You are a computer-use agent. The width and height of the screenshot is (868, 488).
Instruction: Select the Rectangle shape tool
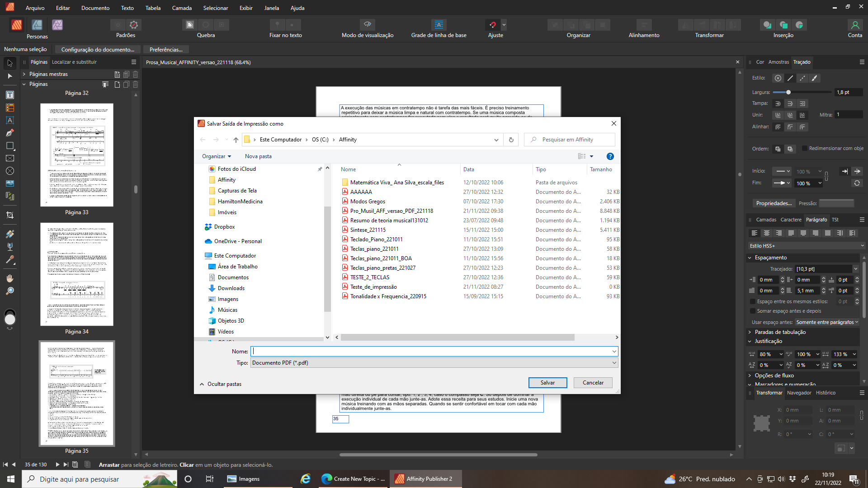point(10,145)
